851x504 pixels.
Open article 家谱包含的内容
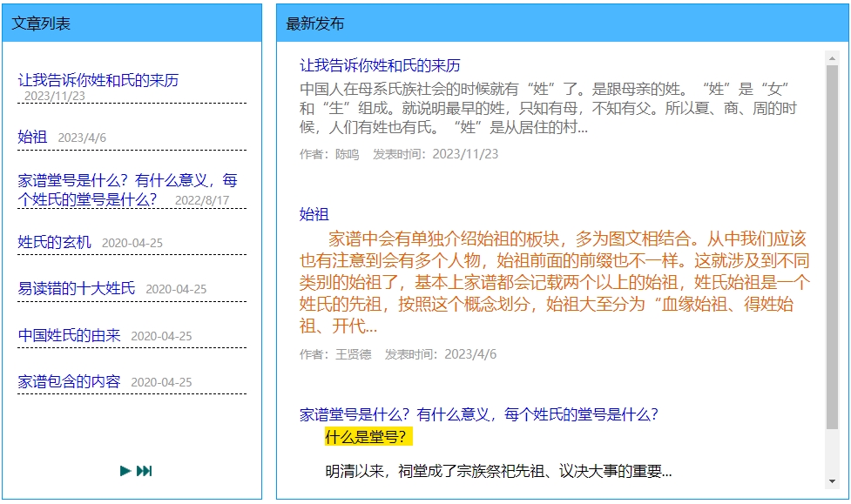(69, 381)
